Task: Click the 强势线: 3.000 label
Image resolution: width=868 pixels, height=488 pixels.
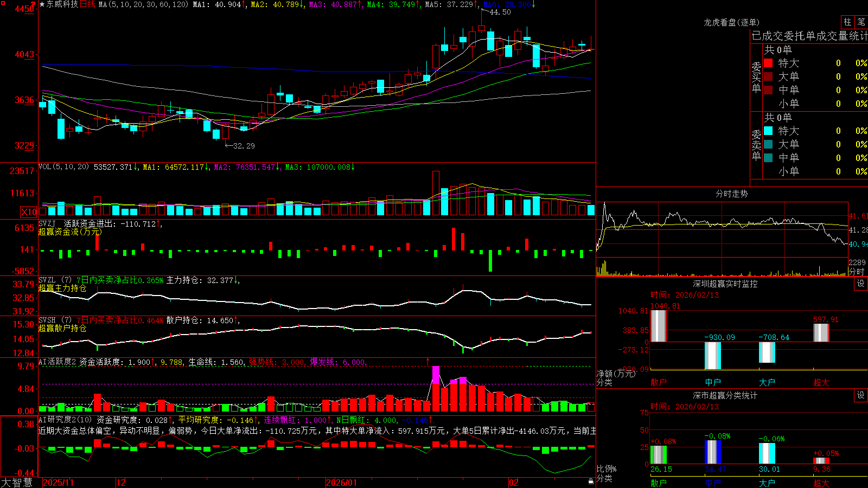Action: pyautogui.click(x=277, y=362)
